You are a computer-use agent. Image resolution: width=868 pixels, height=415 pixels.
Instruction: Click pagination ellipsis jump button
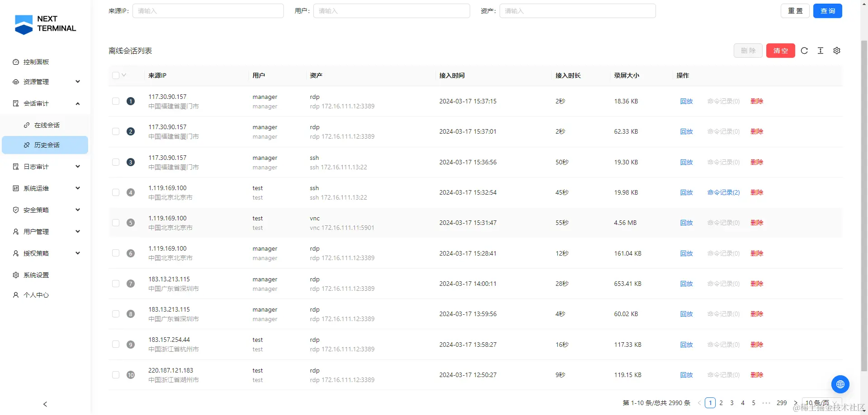pyautogui.click(x=766, y=403)
